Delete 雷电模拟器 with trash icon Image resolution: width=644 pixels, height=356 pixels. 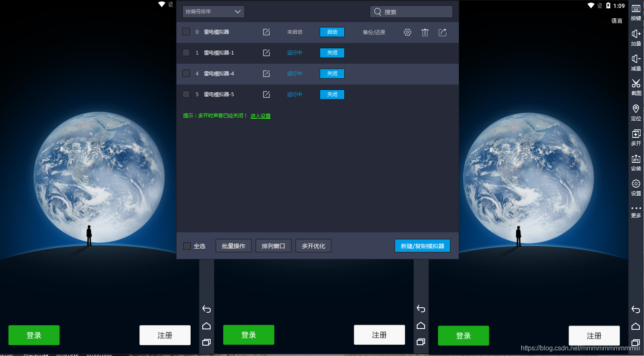point(425,32)
